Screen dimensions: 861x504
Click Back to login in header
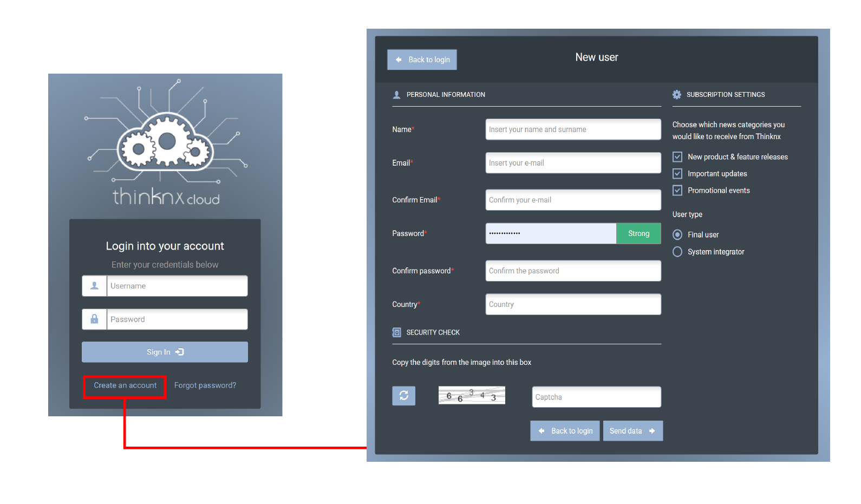coord(422,60)
